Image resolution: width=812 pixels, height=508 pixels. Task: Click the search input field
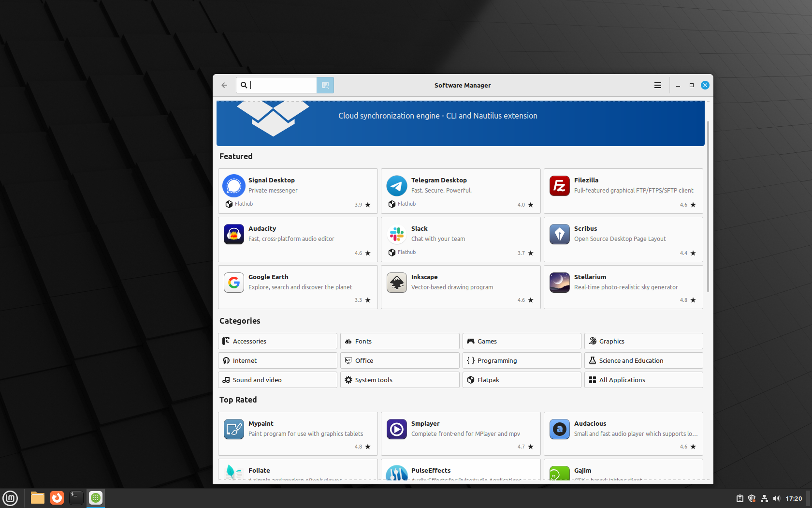[x=276, y=85]
